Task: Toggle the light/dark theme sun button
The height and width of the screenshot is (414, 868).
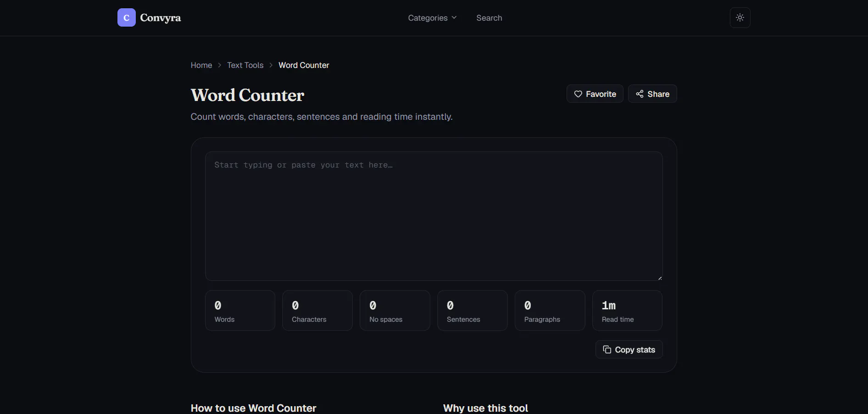Action: [740, 17]
